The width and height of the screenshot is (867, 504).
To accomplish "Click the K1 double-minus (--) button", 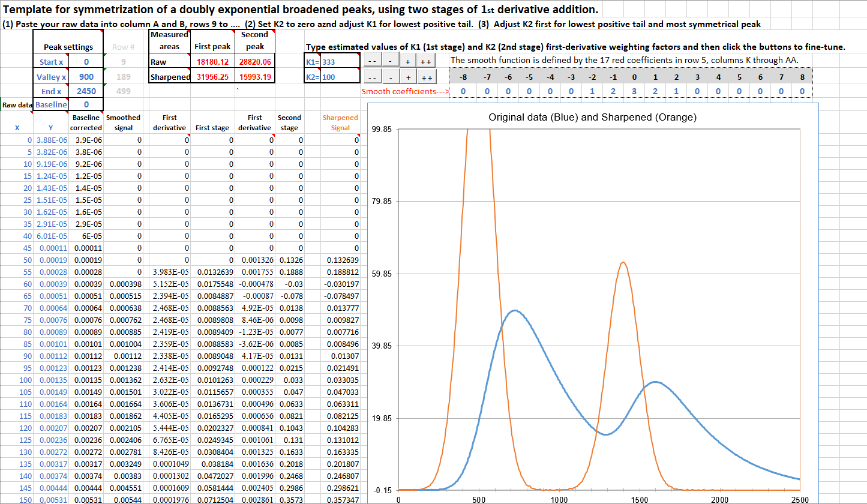I will [x=372, y=62].
